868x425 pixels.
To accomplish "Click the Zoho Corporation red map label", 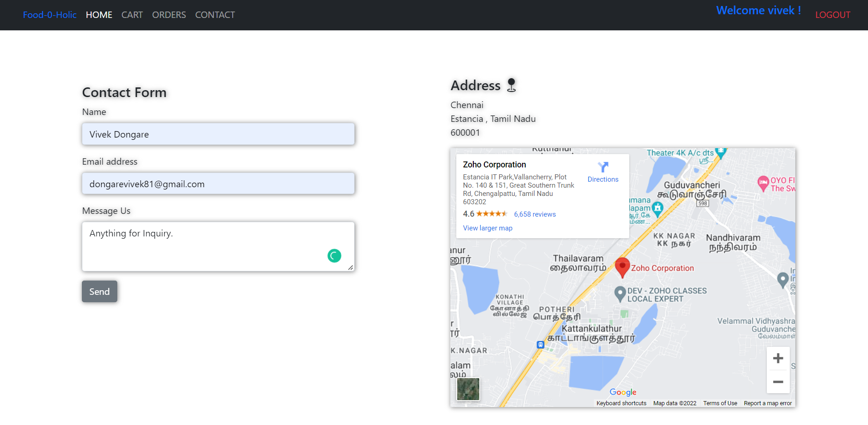I will pos(662,268).
